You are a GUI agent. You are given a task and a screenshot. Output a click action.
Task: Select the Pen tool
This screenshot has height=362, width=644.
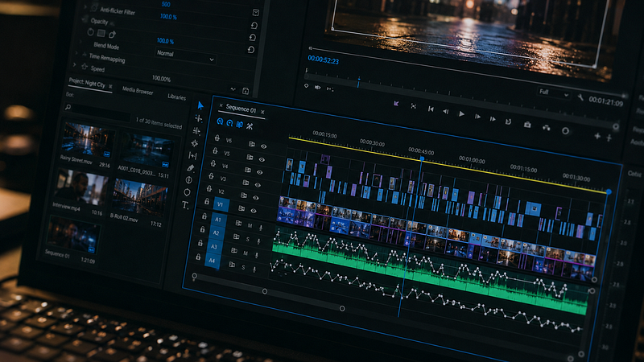190,167
